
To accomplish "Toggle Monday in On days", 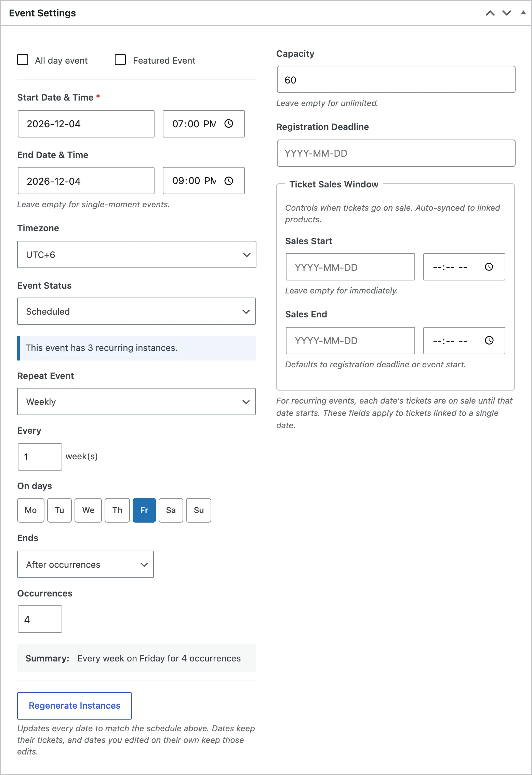I will [31, 510].
